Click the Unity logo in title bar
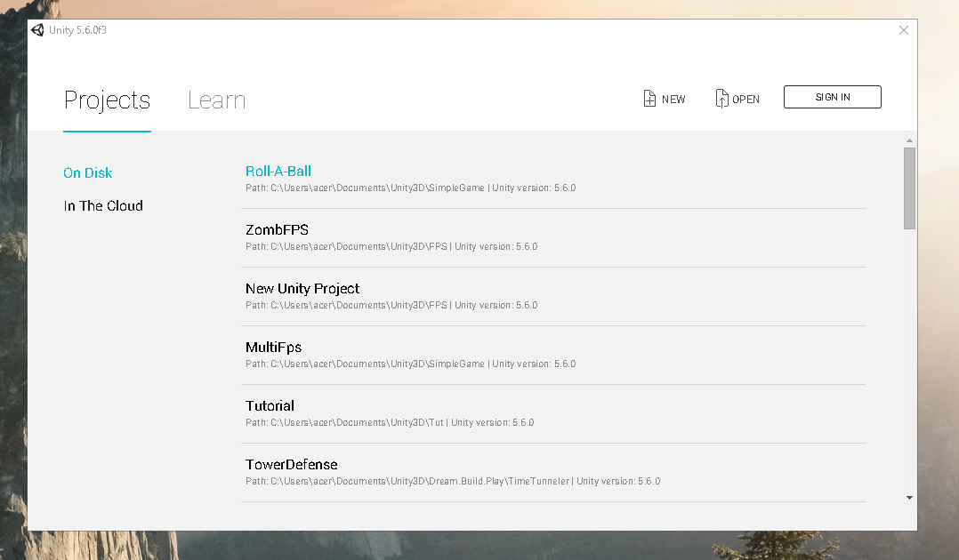The image size is (959, 560). (x=37, y=30)
